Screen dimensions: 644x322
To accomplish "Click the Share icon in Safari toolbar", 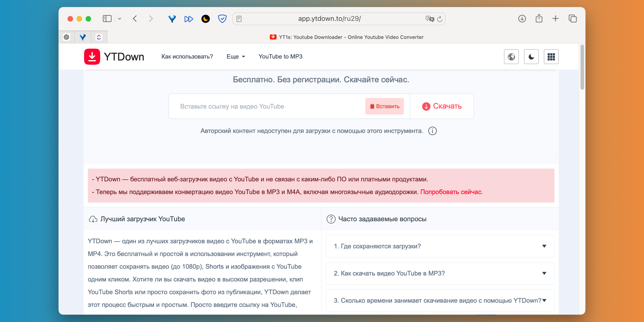I will [539, 18].
